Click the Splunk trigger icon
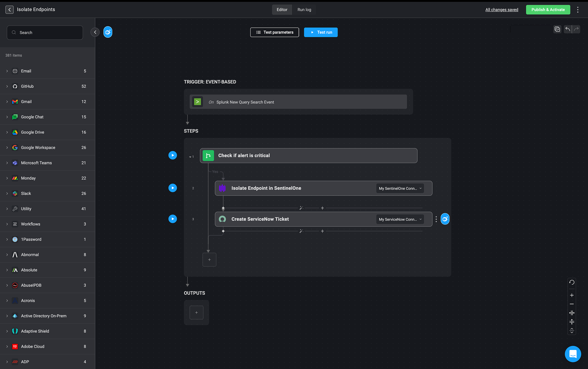The image size is (588, 369). [x=197, y=102]
